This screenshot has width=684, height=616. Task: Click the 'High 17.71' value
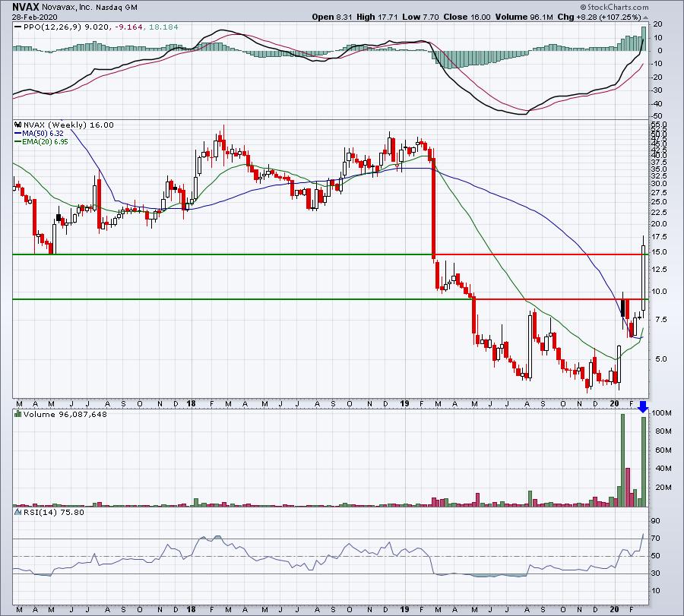tap(377, 17)
